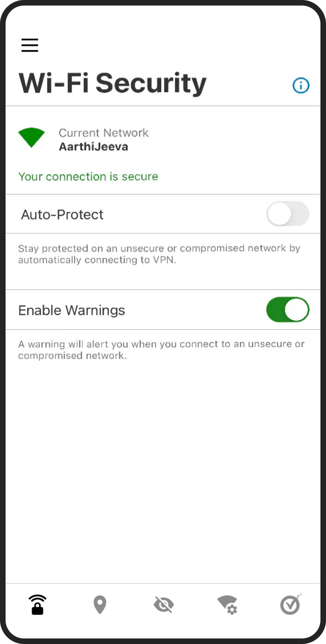The height and width of the screenshot is (644, 326).
Task: Tap the warning alert description text
Action: (162, 350)
